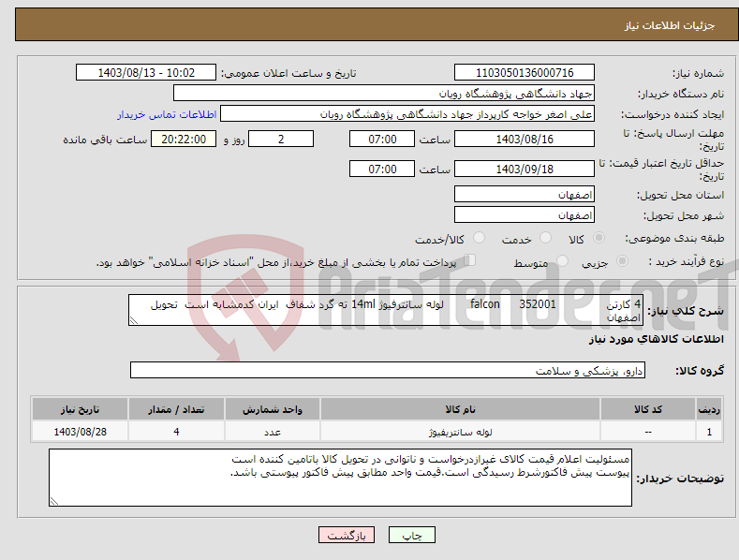Click the گروه کالا label
This screenshot has width=739, height=560.
700,371
